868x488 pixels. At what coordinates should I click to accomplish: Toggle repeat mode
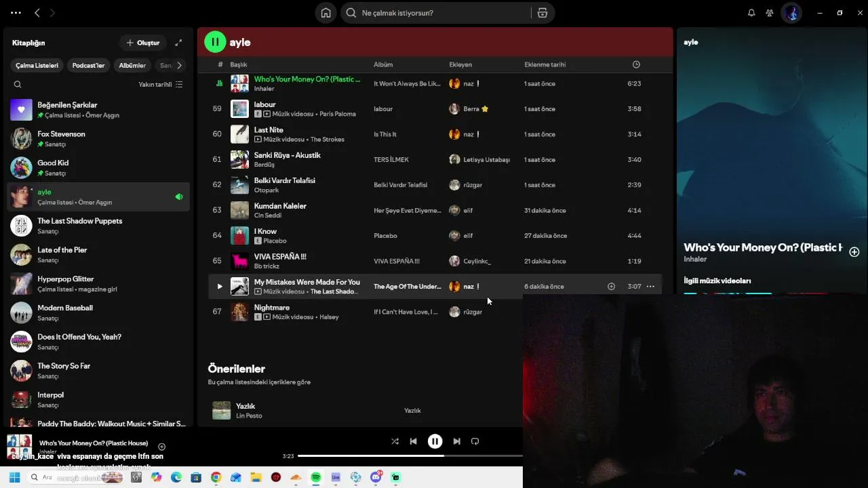click(x=475, y=441)
